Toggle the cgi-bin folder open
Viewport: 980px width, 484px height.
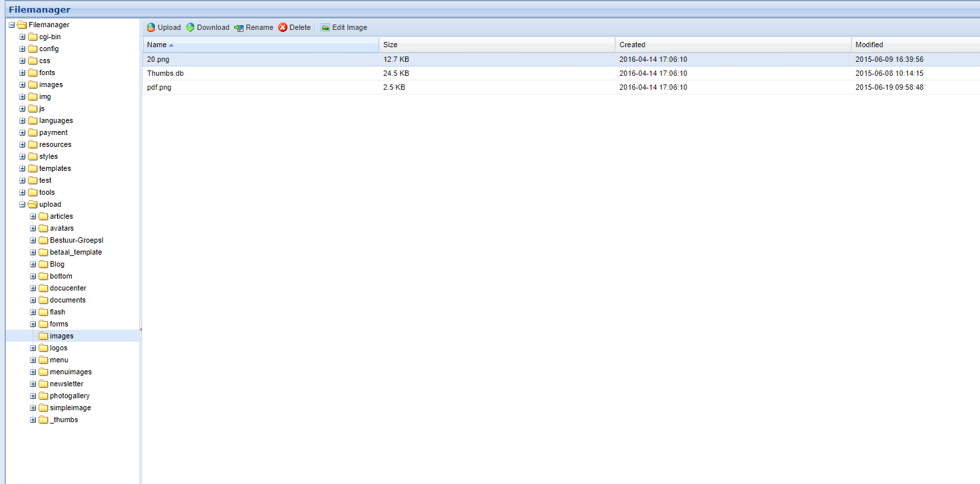coord(22,37)
